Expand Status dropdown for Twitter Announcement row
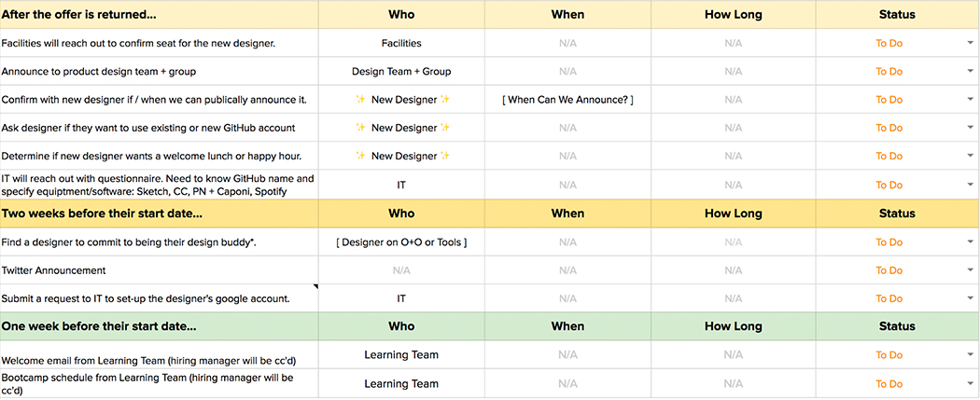980x400 pixels. pos(971,270)
